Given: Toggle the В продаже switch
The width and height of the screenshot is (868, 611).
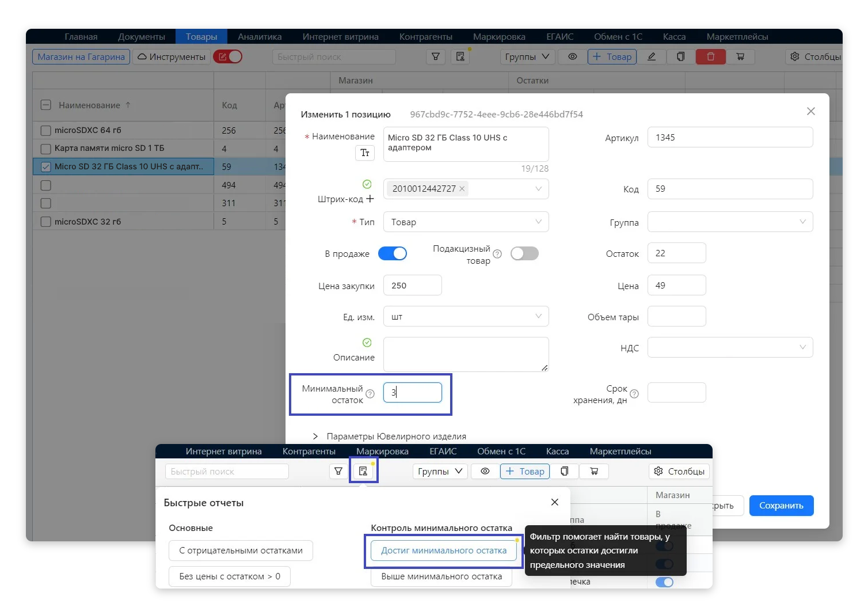Looking at the screenshot, I should pyautogui.click(x=393, y=253).
